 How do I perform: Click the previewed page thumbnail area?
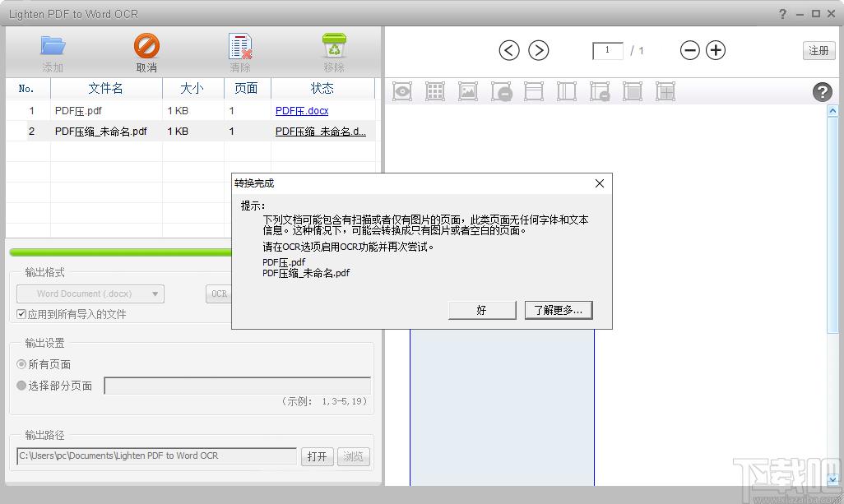(502, 407)
